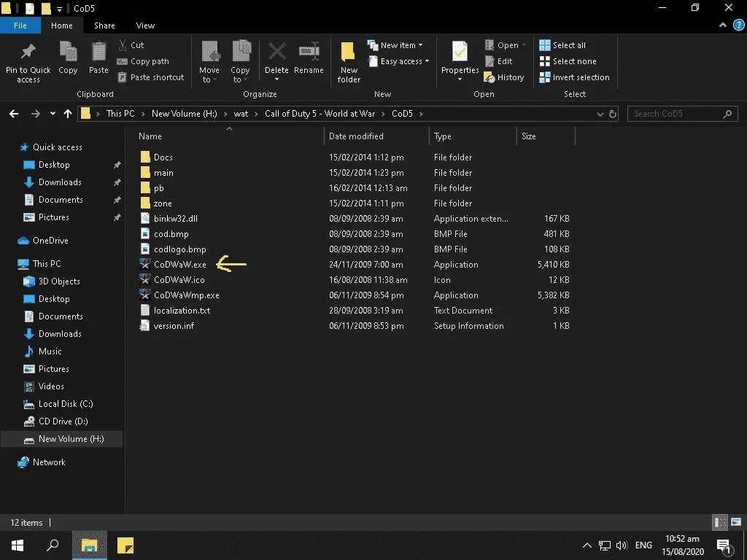
Task: Collapse the ribbon with chevron
Action: pyautogui.click(x=723, y=26)
